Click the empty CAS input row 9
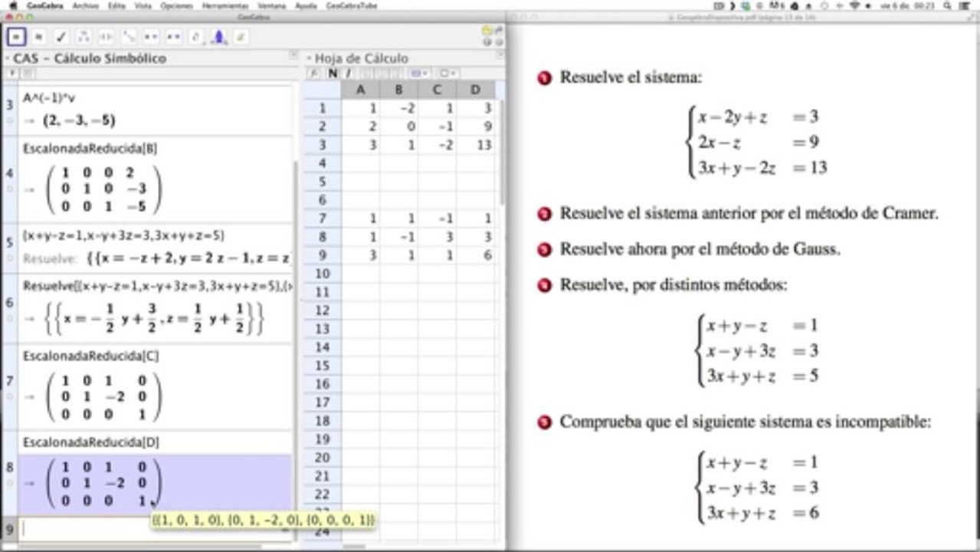Image resolution: width=980 pixels, height=552 pixels. pos(156,529)
